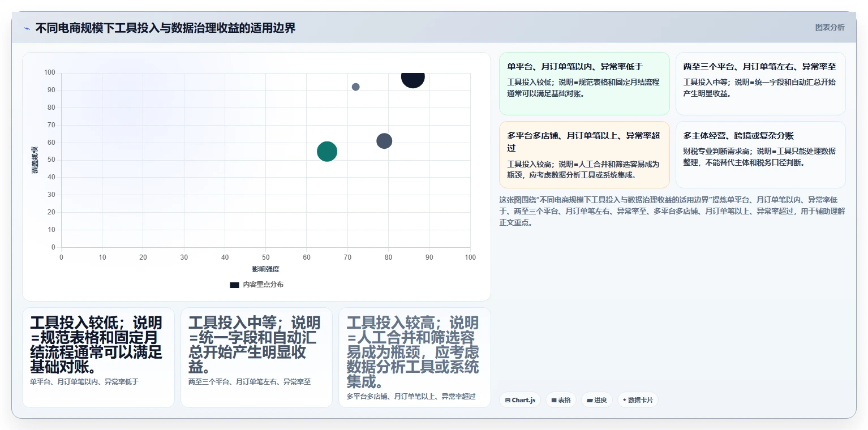868x430 pixels.
Task: Select the small gray bubble near 92
Action: 355,87
